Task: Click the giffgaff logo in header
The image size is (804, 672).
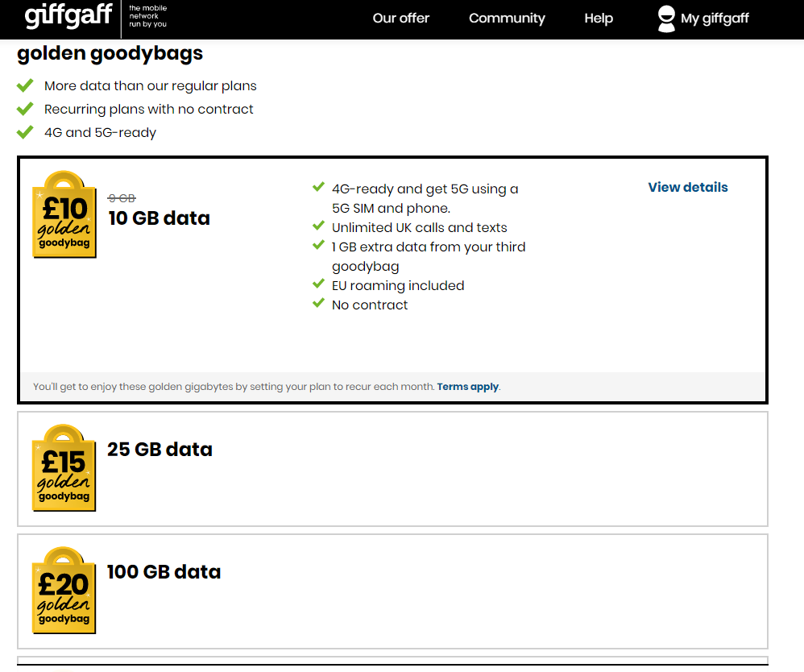Action: point(68,15)
